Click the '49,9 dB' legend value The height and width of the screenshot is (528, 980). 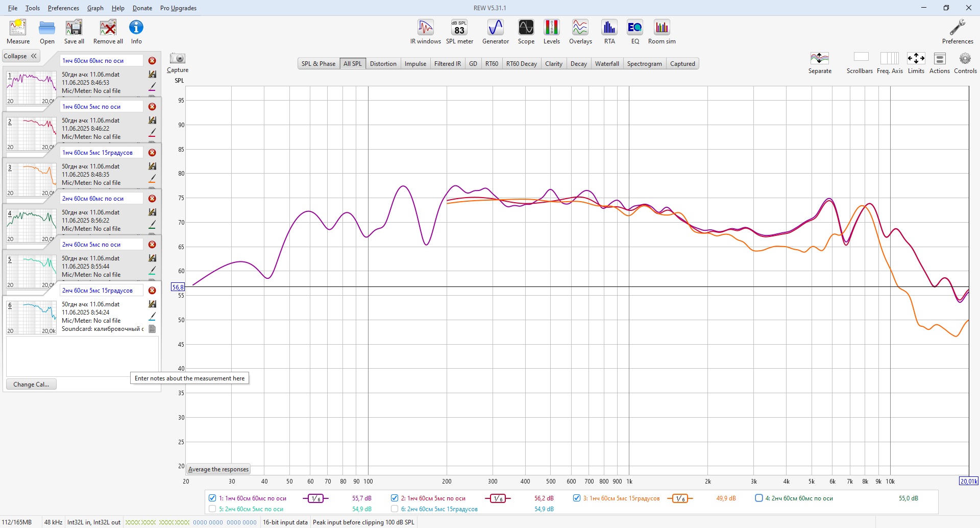(x=726, y=498)
